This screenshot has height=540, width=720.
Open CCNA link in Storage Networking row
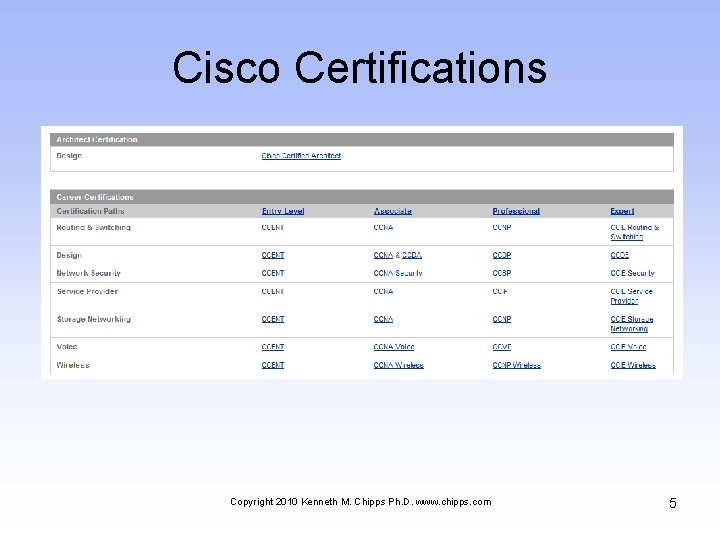click(383, 319)
